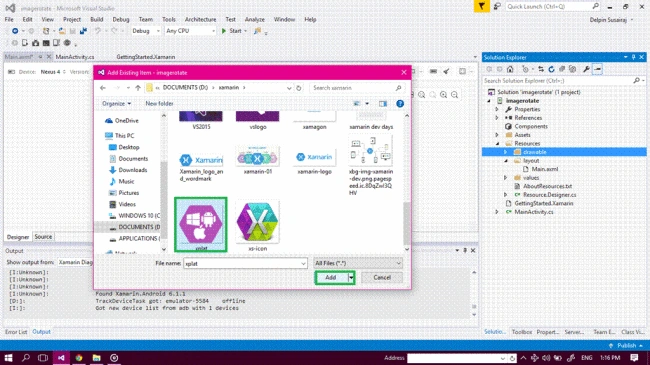This screenshot has width=650, height=365.
Task: Click Add button in dialog
Action: coord(331,277)
